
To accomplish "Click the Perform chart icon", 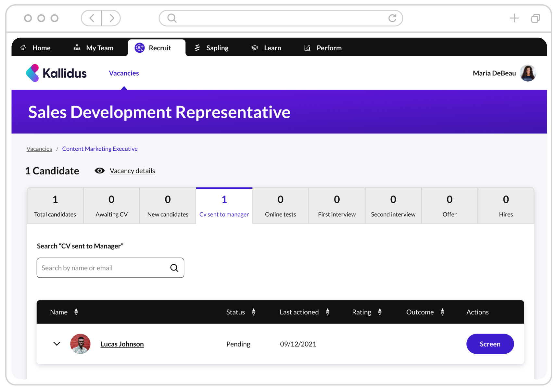I will pyautogui.click(x=307, y=48).
